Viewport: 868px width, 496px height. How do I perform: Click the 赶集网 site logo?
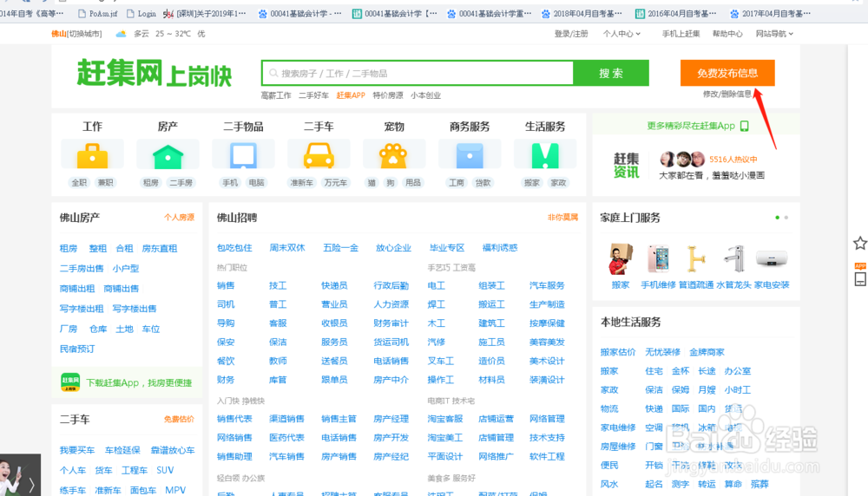154,73
